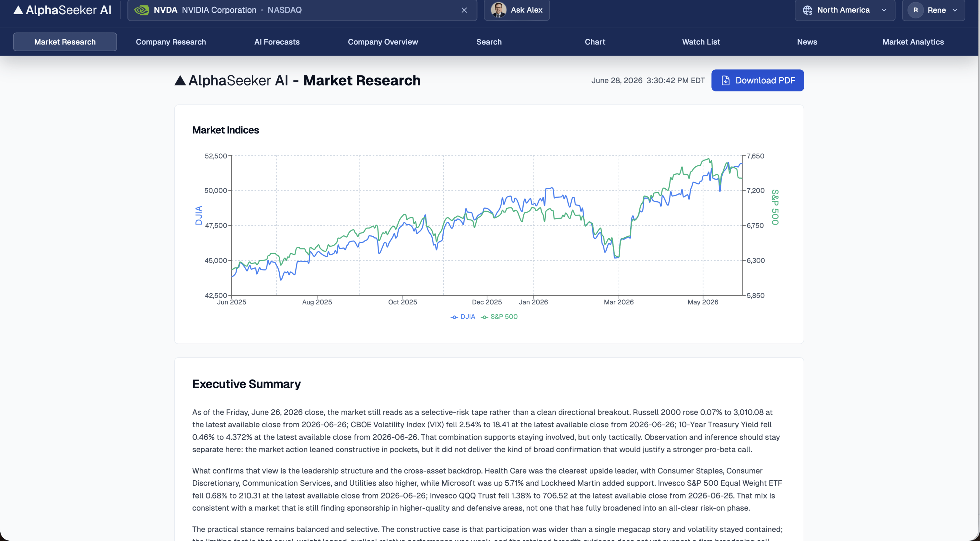Click the PDF file icon on Download button

726,80
